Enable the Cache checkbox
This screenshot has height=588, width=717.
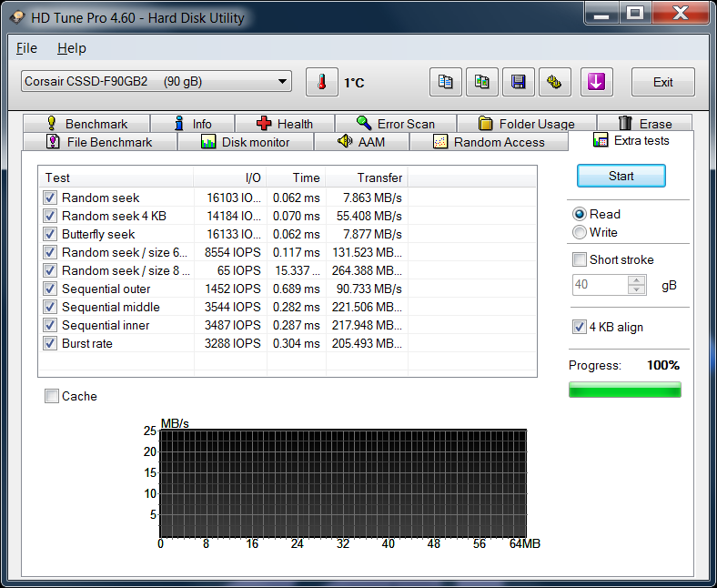coord(53,396)
